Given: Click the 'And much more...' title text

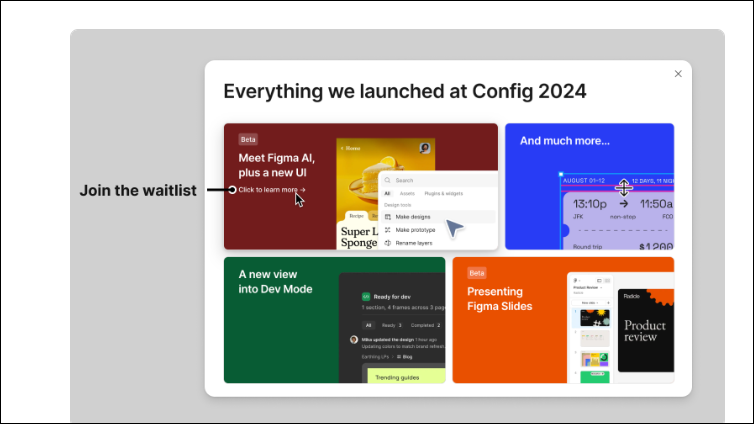Looking at the screenshot, I should coord(565,141).
